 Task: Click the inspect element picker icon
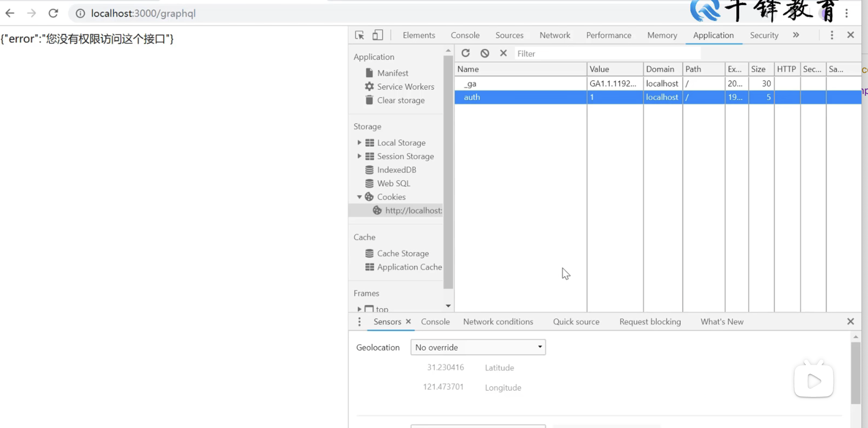pos(359,35)
